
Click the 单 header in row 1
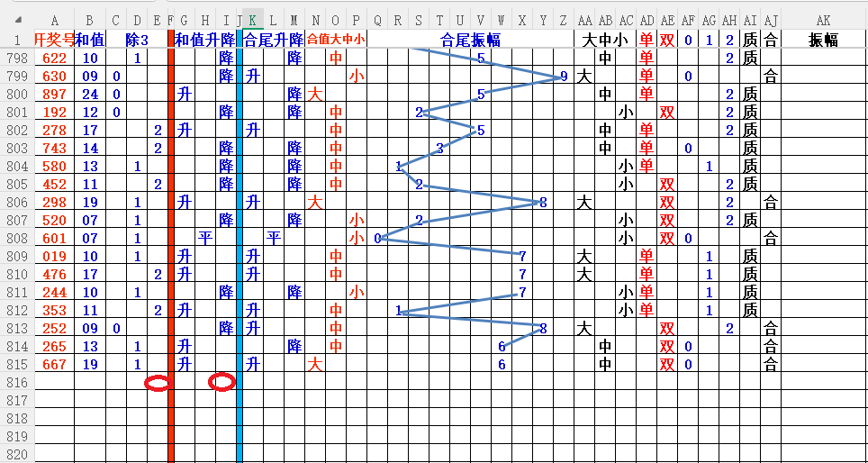tap(646, 40)
